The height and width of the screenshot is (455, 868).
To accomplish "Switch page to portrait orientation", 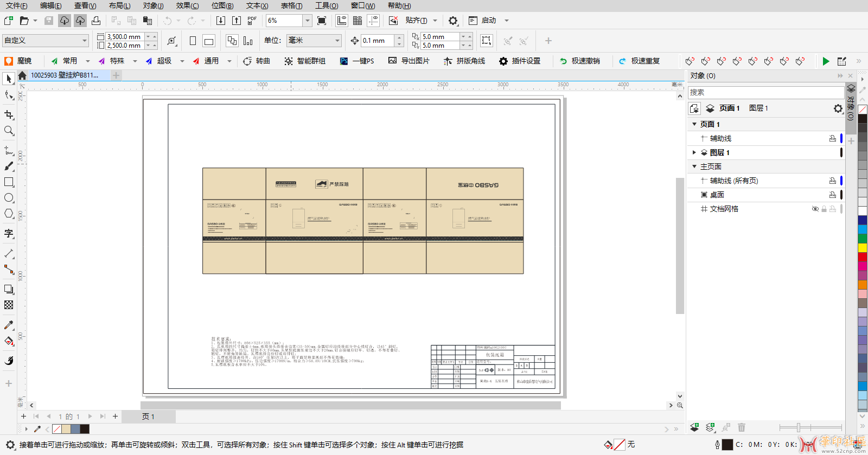I will 193,41.
